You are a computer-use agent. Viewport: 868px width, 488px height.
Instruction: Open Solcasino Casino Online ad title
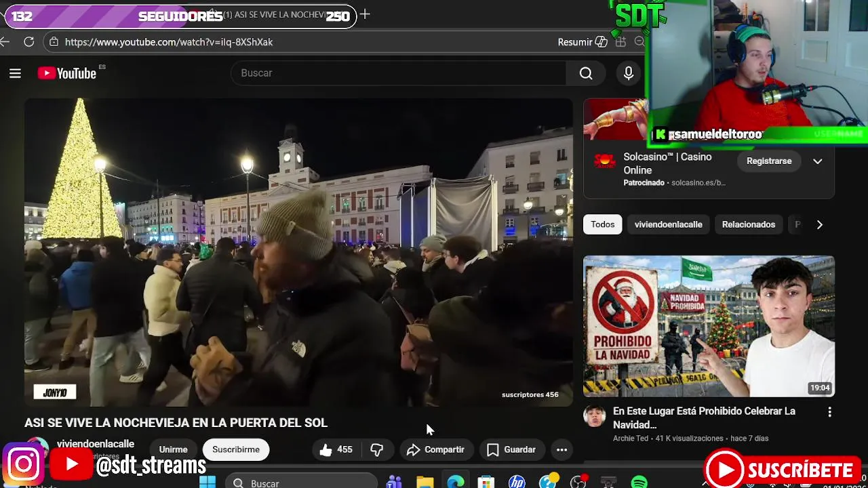pos(667,163)
